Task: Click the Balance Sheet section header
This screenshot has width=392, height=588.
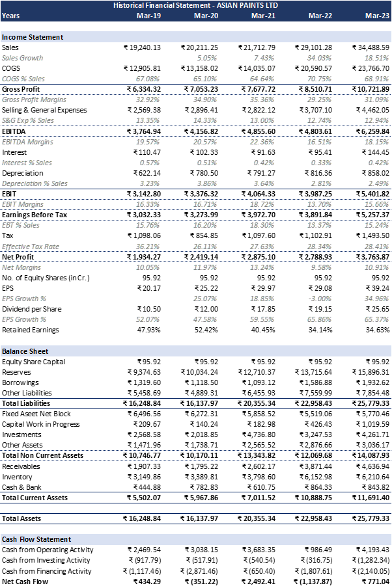Action: pyautogui.click(x=25, y=351)
